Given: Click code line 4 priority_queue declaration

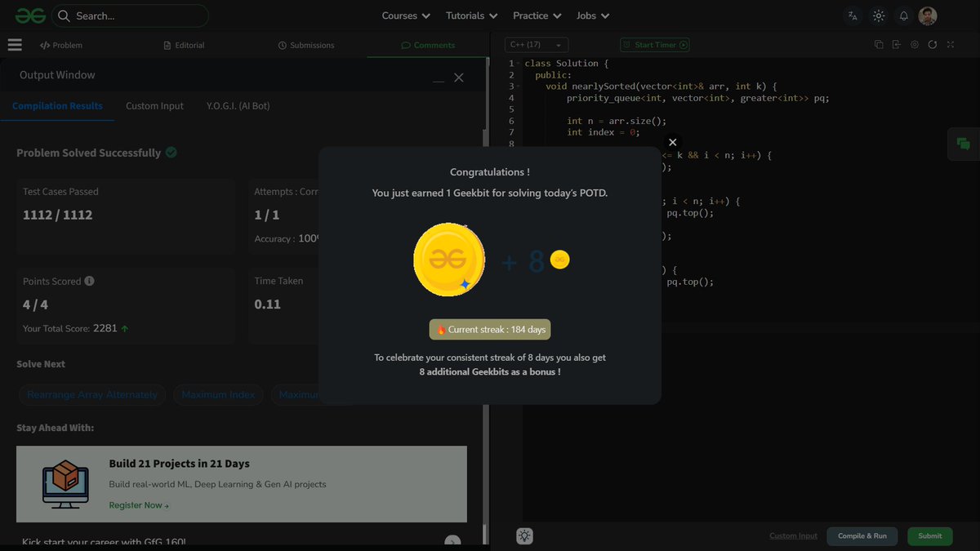Looking at the screenshot, I should click(x=698, y=98).
